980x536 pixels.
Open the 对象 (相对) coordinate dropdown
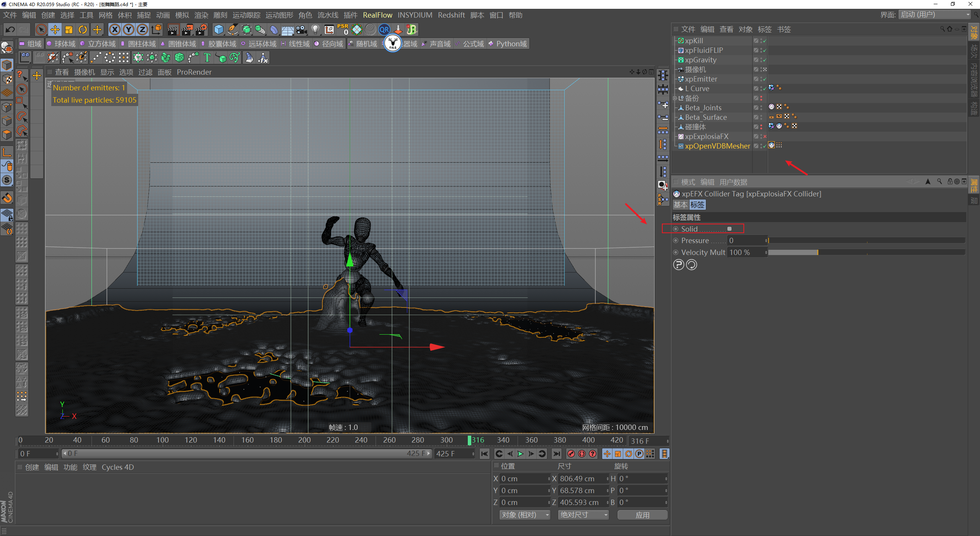(x=524, y=515)
